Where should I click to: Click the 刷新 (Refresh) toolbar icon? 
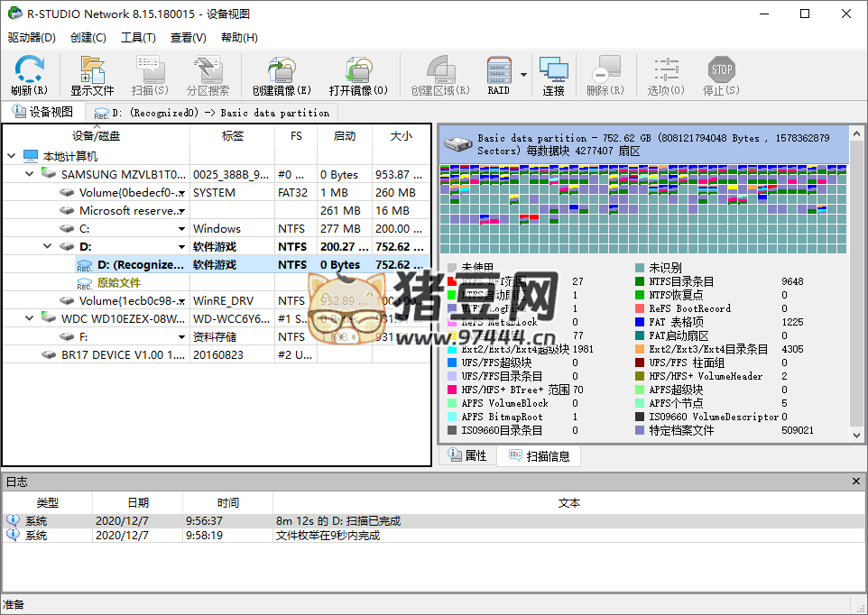(x=28, y=74)
